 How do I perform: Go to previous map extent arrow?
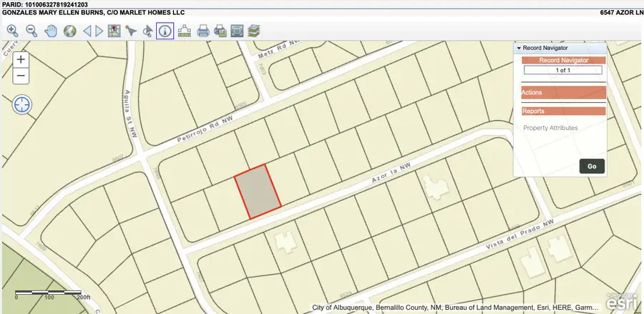87,30
